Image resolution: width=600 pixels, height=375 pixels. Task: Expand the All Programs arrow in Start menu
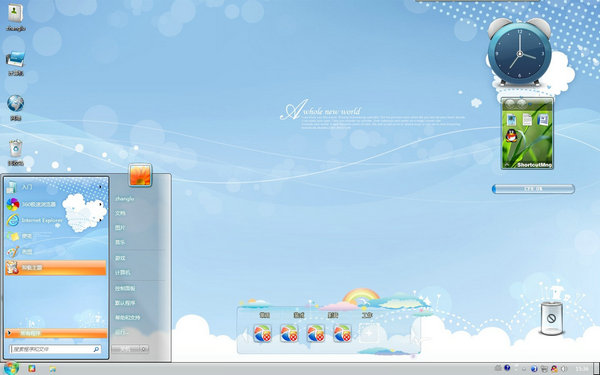[9, 333]
